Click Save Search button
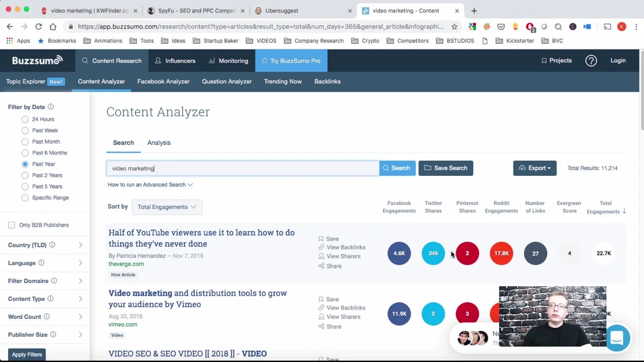 tap(446, 168)
